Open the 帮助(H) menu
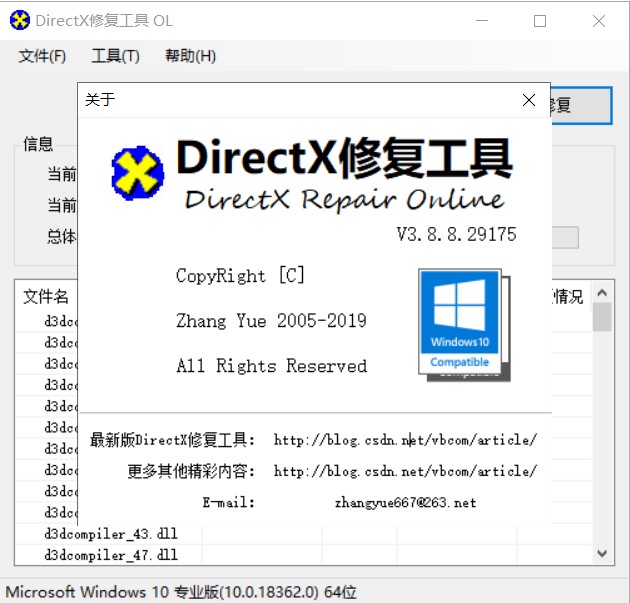Image resolution: width=630 pixels, height=603 pixels. (190, 56)
